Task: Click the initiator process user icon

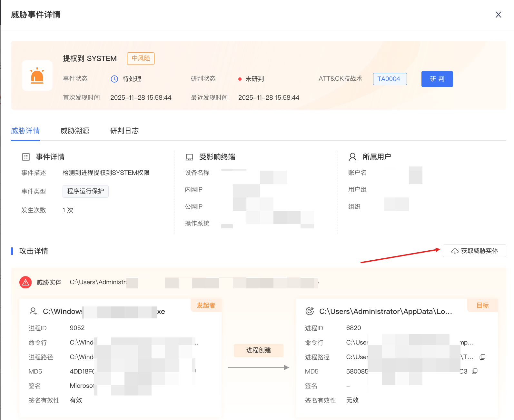Action: (x=33, y=311)
